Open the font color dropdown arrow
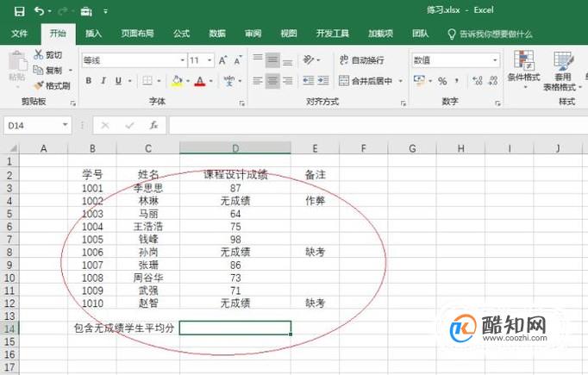 coord(210,81)
